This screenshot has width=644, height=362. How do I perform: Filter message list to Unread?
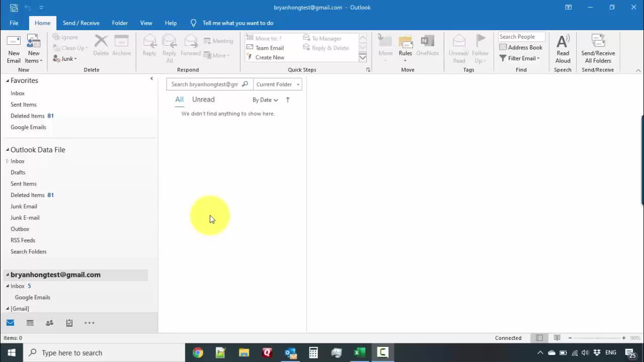pyautogui.click(x=203, y=100)
